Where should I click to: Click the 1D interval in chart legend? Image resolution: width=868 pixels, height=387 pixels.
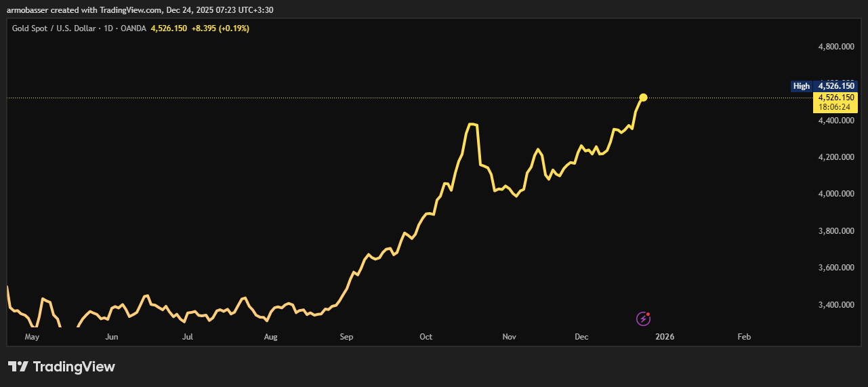pos(108,28)
